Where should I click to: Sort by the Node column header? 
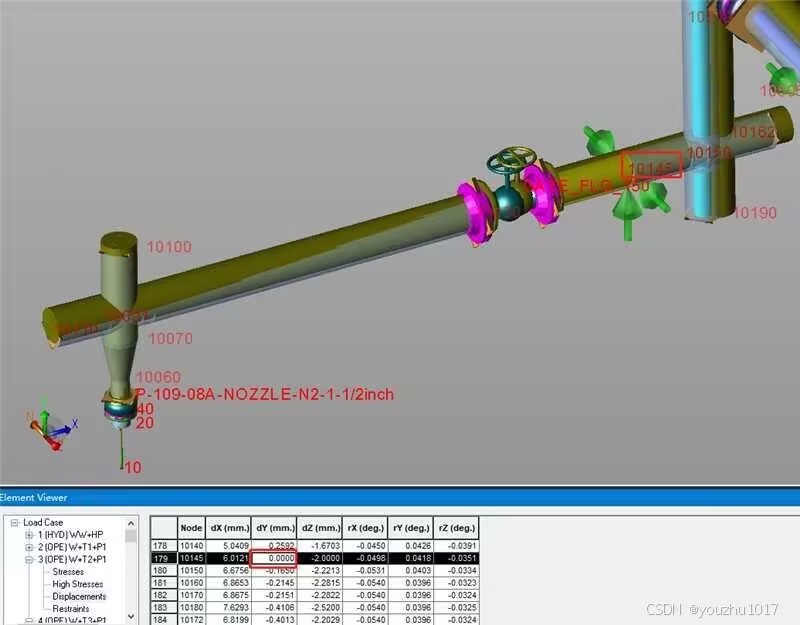coord(191,528)
